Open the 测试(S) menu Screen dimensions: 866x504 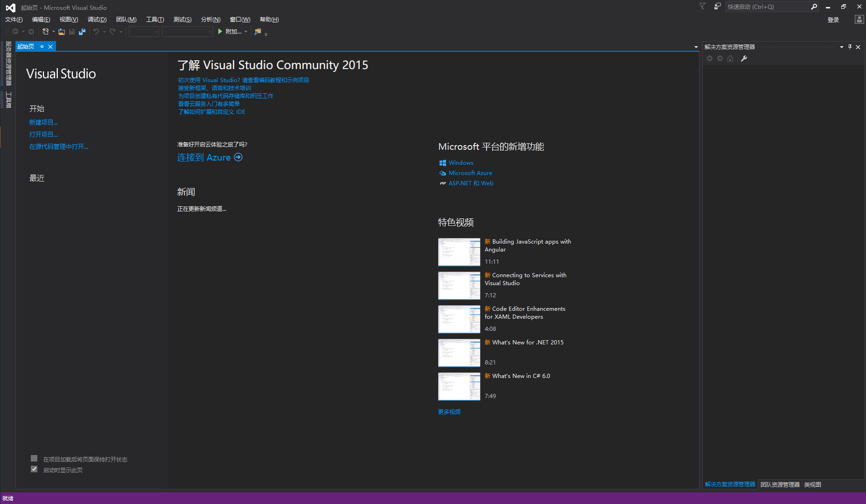(x=182, y=20)
